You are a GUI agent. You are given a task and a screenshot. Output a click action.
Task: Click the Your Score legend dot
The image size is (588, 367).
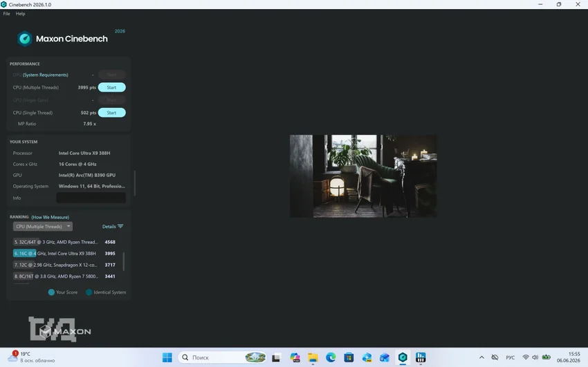(51, 292)
